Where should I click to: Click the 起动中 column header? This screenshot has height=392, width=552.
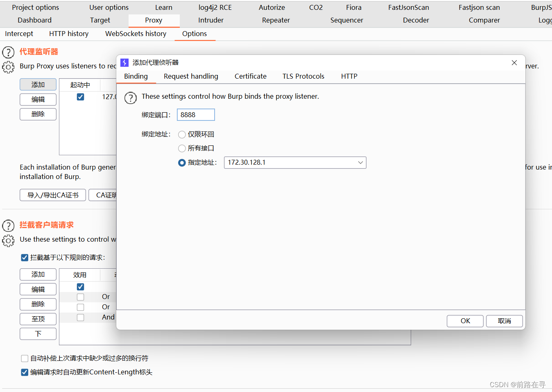[x=80, y=85]
